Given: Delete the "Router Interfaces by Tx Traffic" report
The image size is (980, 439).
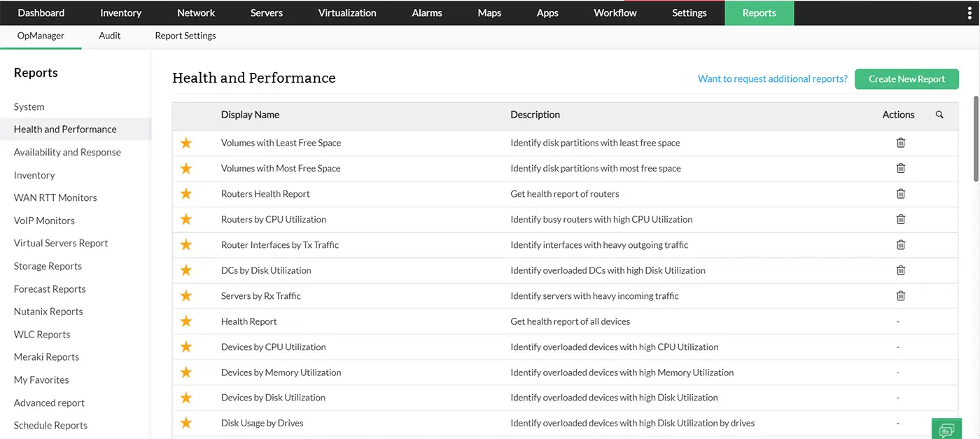Looking at the screenshot, I should click(900, 244).
